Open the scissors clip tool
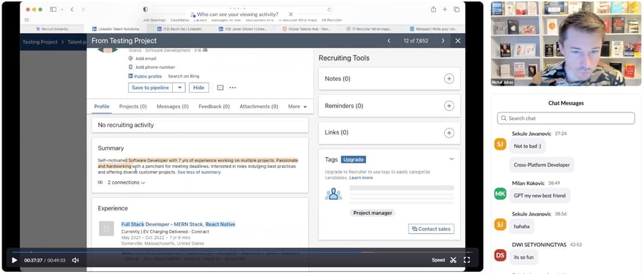644x274 pixels. pyautogui.click(x=453, y=260)
